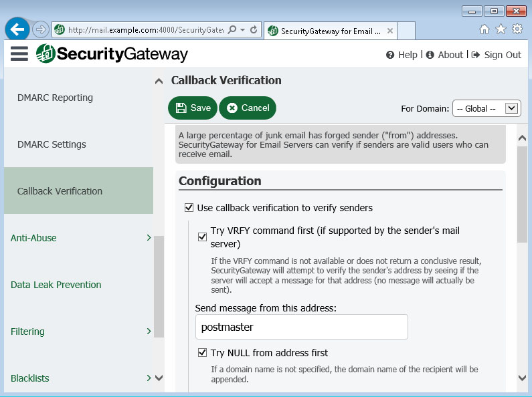This screenshot has width=532, height=397.
Task: Click the content pane vertical scrollbar thumb
Action: (x=522, y=194)
